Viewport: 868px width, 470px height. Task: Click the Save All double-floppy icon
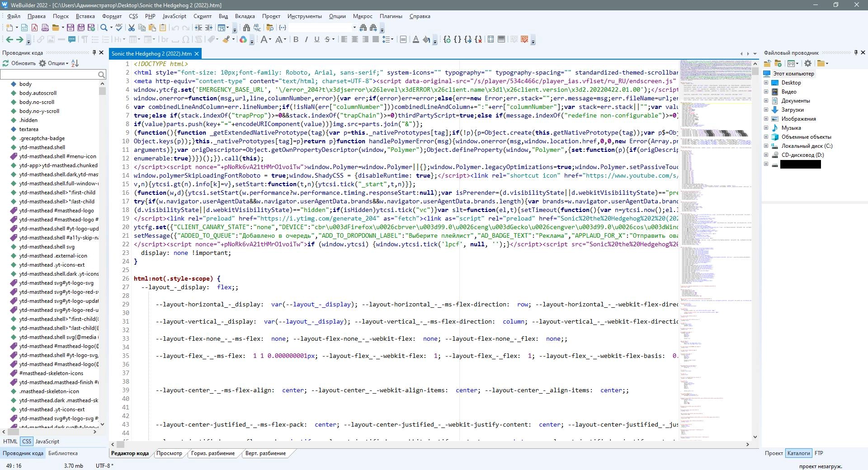[x=80, y=28]
